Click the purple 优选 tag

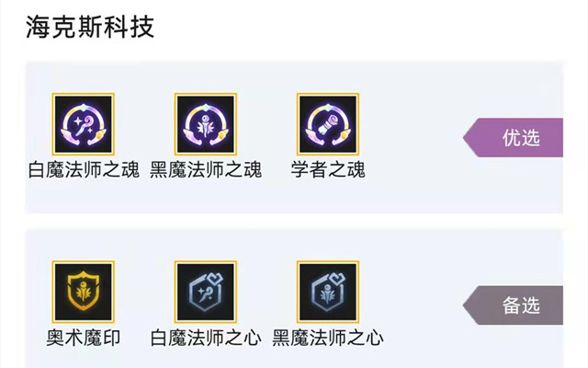(513, 137)
